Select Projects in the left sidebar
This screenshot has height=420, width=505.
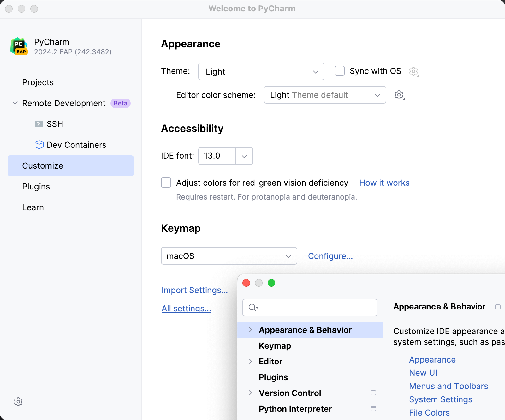coord(38,82)
